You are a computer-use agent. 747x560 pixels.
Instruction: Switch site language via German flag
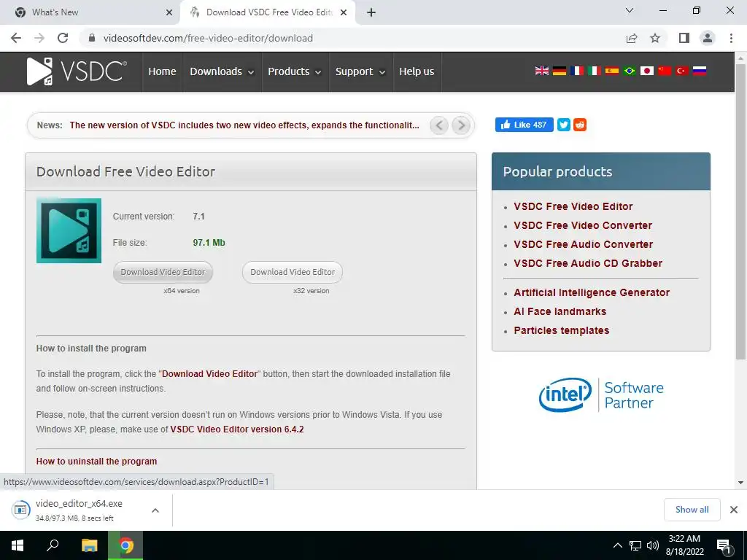560,71
